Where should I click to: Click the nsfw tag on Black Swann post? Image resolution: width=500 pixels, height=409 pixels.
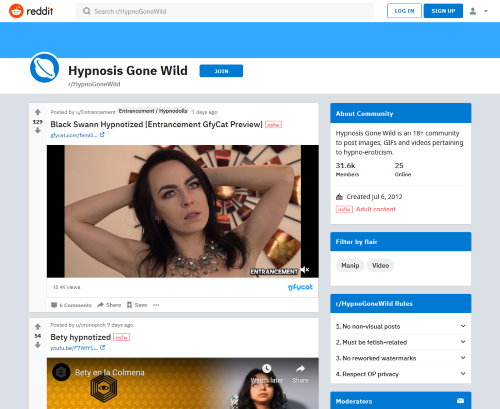273,125
